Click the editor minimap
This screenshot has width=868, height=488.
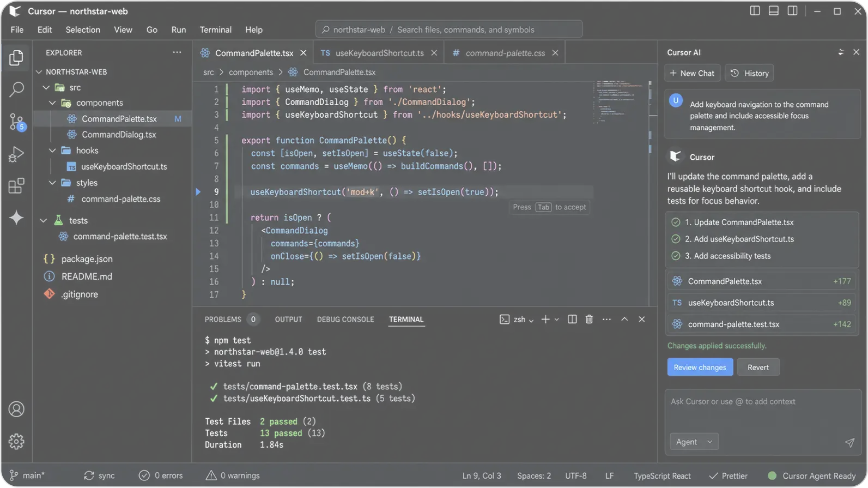click(621, 102)
